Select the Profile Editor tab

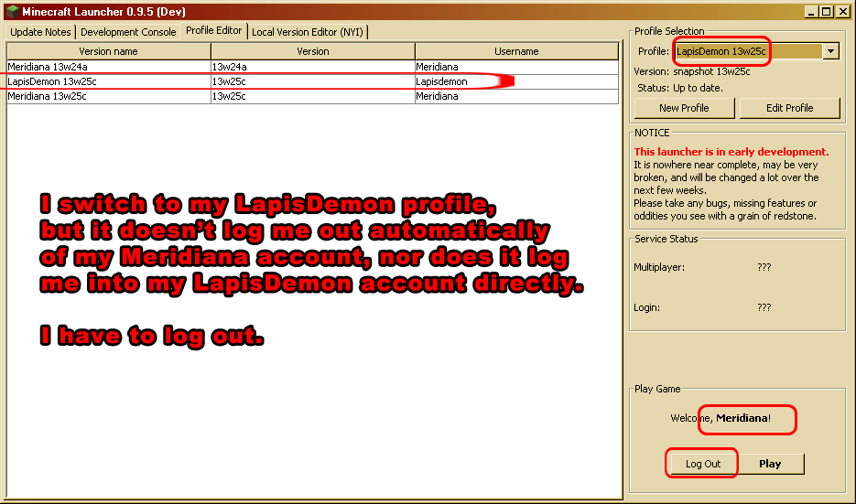213,30
